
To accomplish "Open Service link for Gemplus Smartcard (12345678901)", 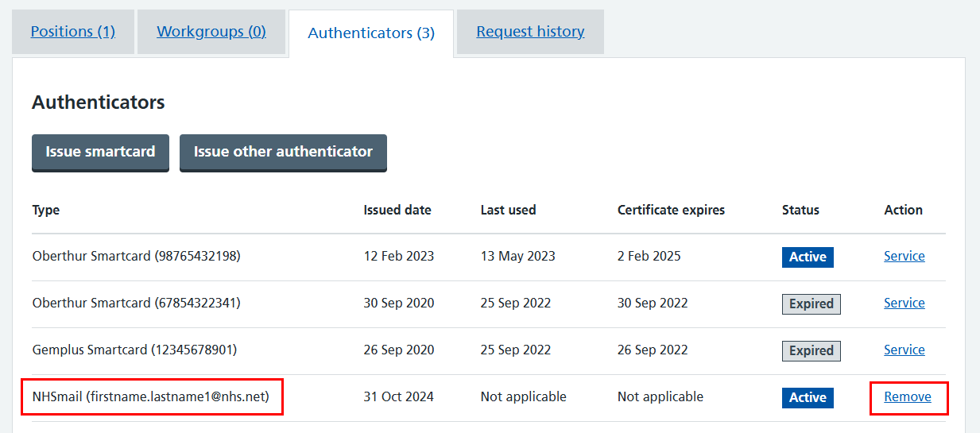I will coord(904,350).
